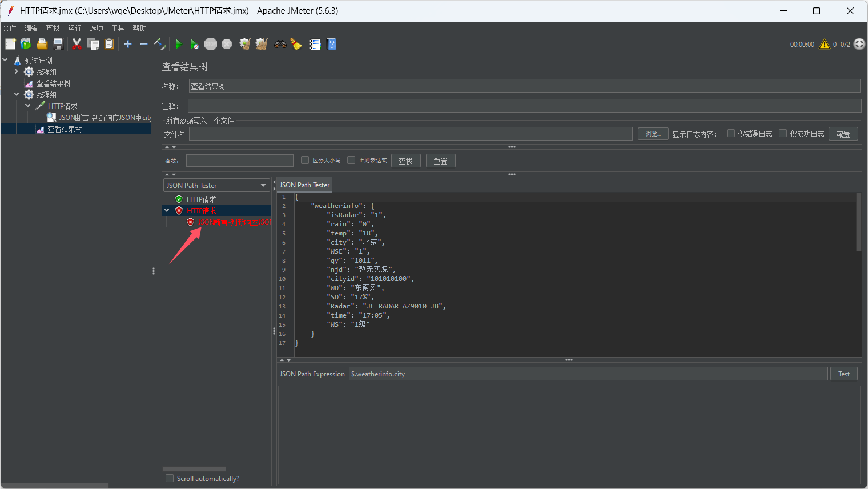
Task: Expand all nodes with plus icon
Action: click(x=128, y=44)
